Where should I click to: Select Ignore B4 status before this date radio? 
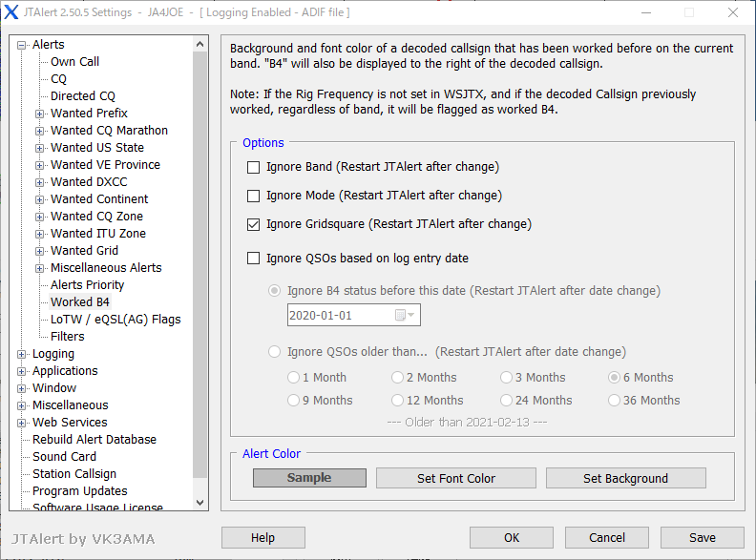pyautogui.click(x=274, y=291)
